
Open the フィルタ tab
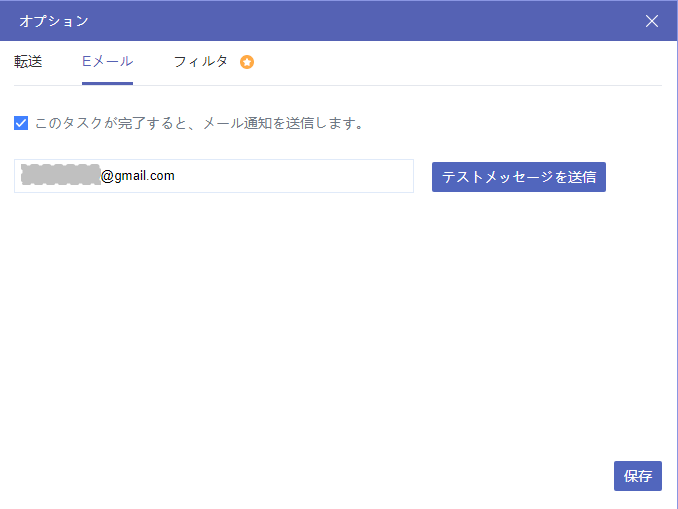click(200, 62)
